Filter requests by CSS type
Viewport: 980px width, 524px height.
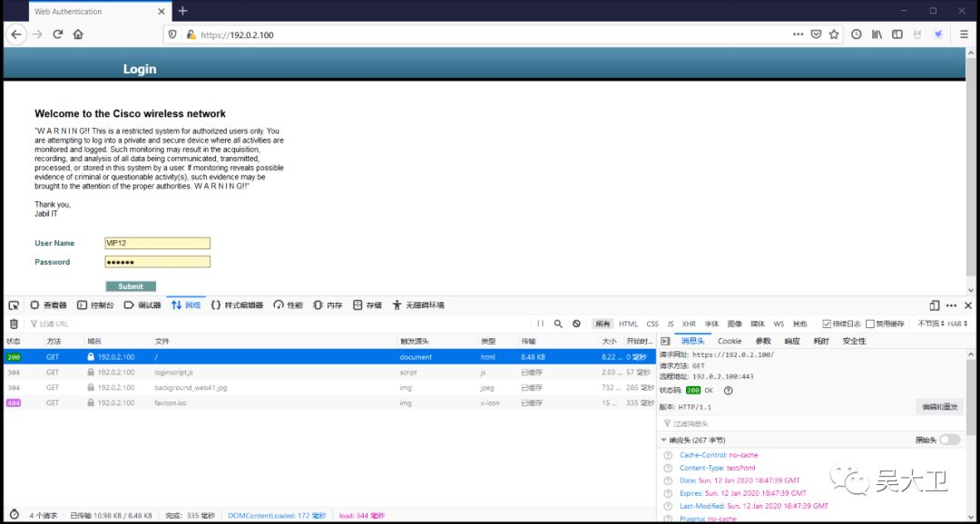652,324
